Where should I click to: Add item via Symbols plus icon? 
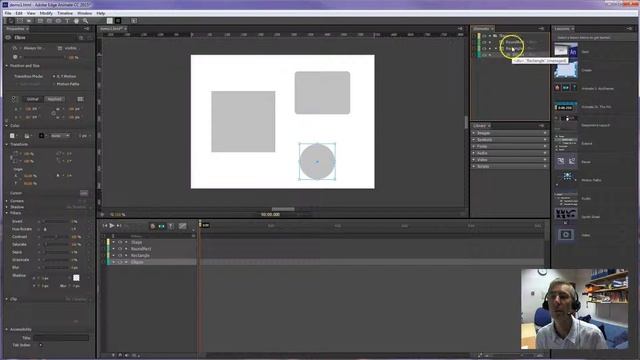[545, 140]
